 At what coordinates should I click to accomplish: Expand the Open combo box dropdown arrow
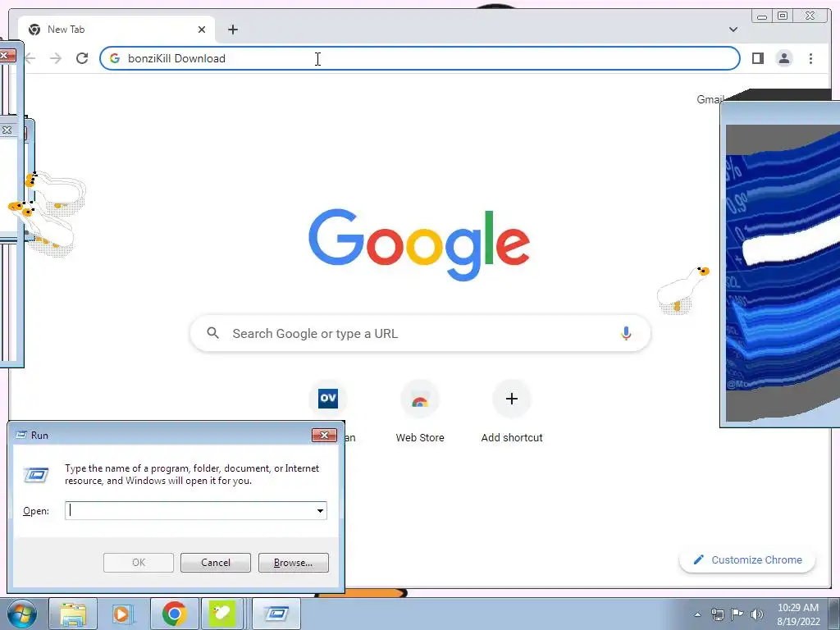(321, 510)
